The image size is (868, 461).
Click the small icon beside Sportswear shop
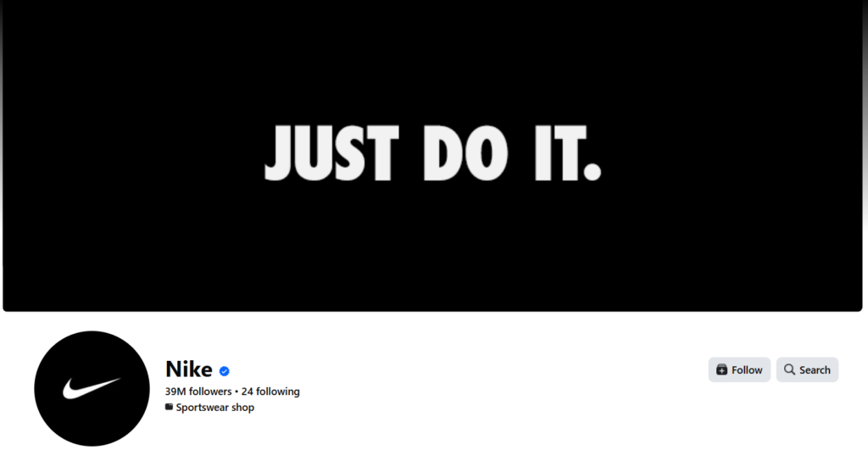[169, 407]
